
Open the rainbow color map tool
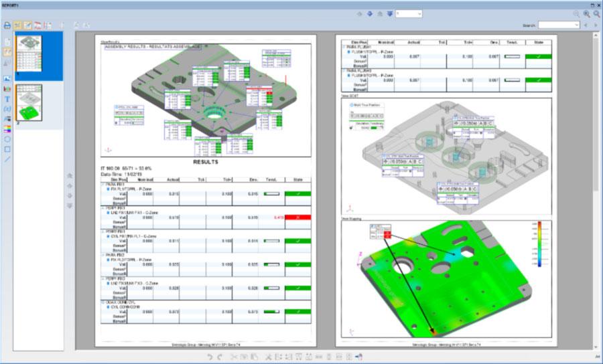click(7, 129)
